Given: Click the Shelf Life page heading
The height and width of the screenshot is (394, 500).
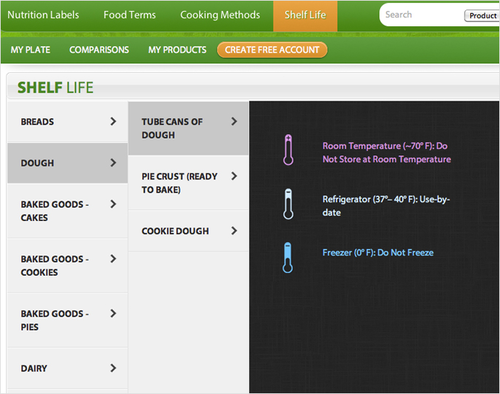Looking at the screenshot, I should tap(55, 88).
